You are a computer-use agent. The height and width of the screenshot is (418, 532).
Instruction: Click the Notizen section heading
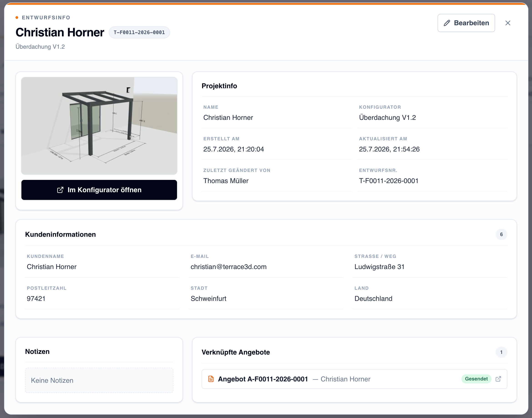click(x=38, y=351)
